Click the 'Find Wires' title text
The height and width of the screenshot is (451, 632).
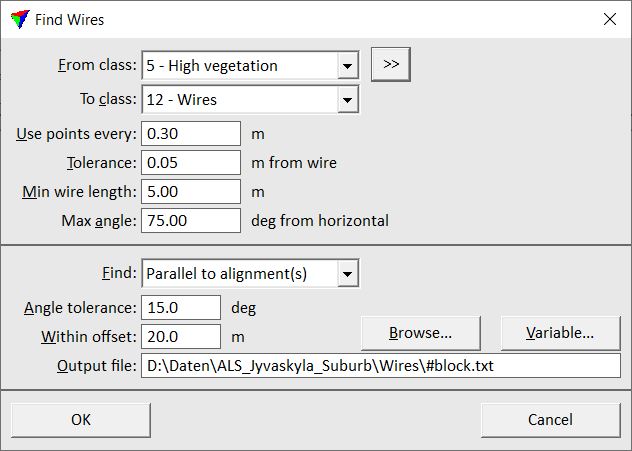tap(69, 19)
